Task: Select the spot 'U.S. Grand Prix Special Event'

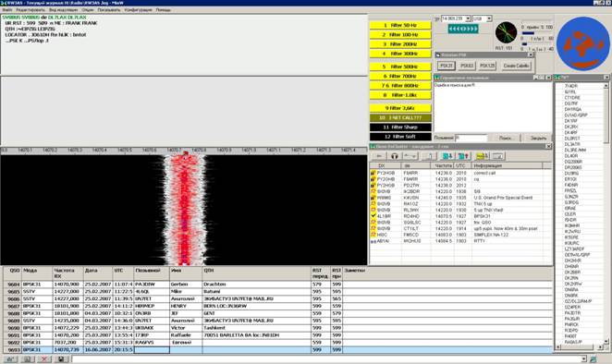Action: click(460, 198)
